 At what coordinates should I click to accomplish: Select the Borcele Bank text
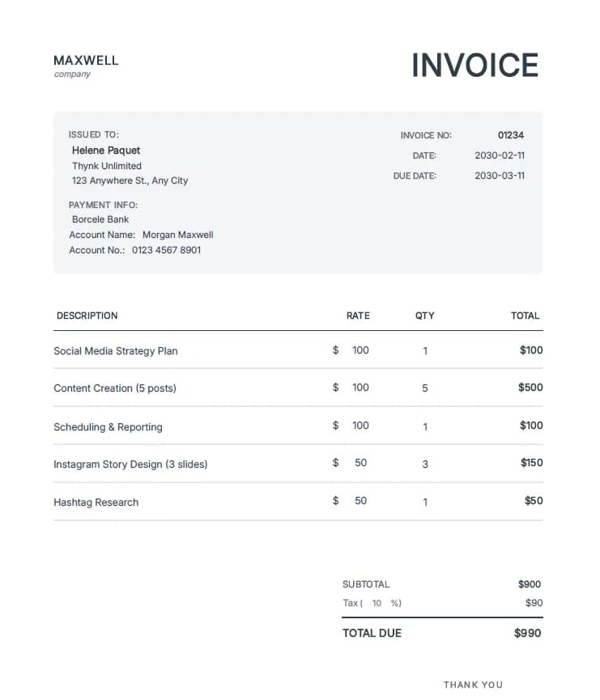pyautogui.click(x=100, y=219)
